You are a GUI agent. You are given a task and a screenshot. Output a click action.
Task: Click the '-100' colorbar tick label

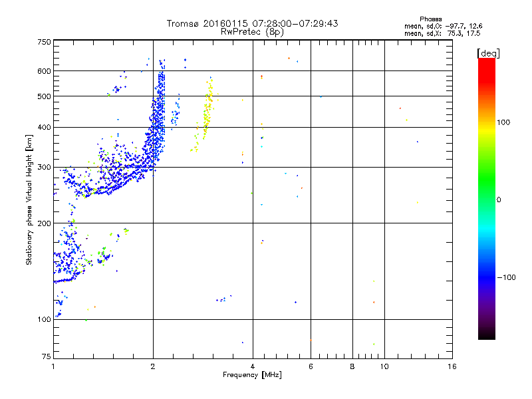point(507,277)
